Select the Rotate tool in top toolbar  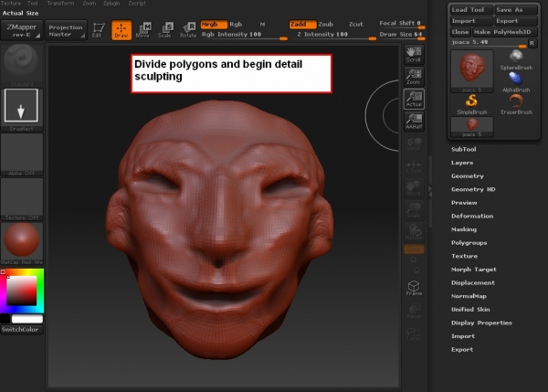pos(188,30)
